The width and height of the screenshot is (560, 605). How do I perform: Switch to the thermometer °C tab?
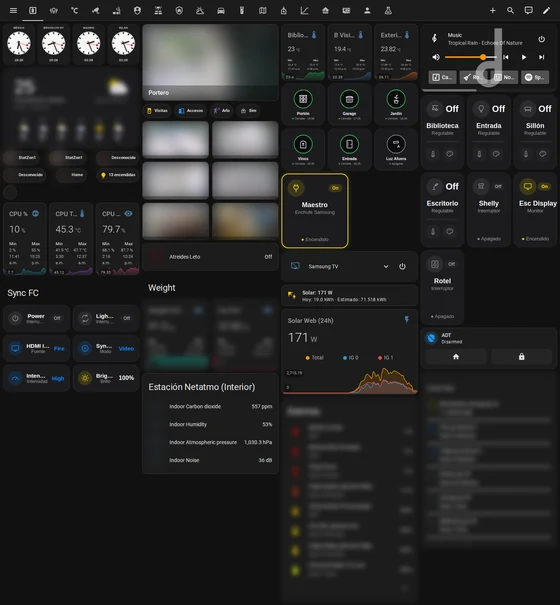74,10
